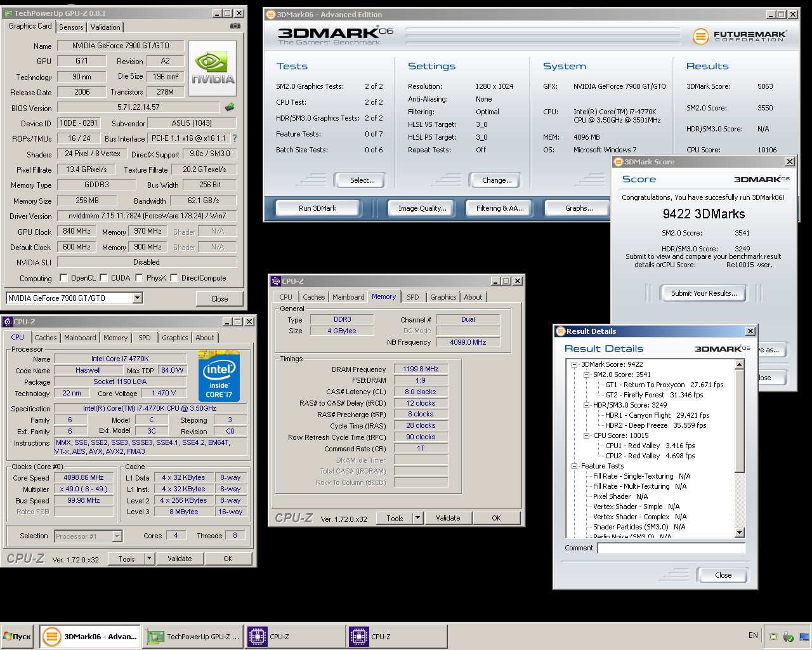This screenshot has height=650, width=812.
Task: Click the 3DMark Score dialog title icon
Action: pos(619,162)
